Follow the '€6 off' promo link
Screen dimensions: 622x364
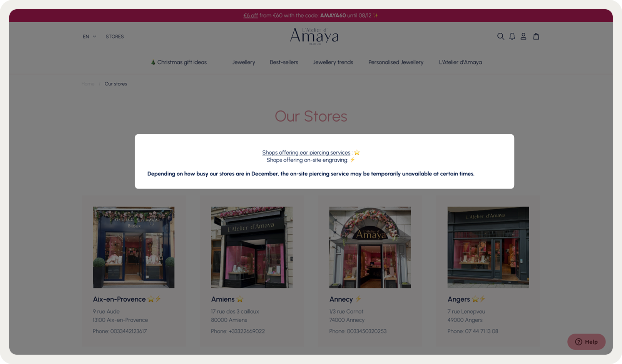pos(251,15)
